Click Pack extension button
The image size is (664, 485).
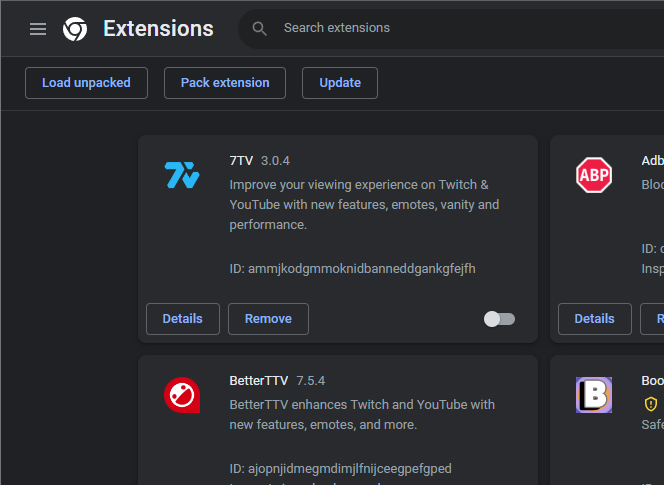225,83
